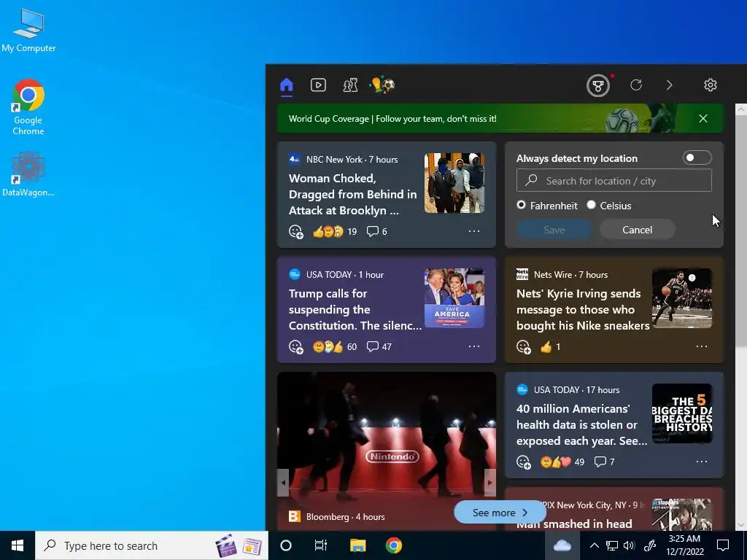Screen dimensions: 747x560
Task: Select Google Chrome desktop shortcut
Action: (x=28, y=107)
